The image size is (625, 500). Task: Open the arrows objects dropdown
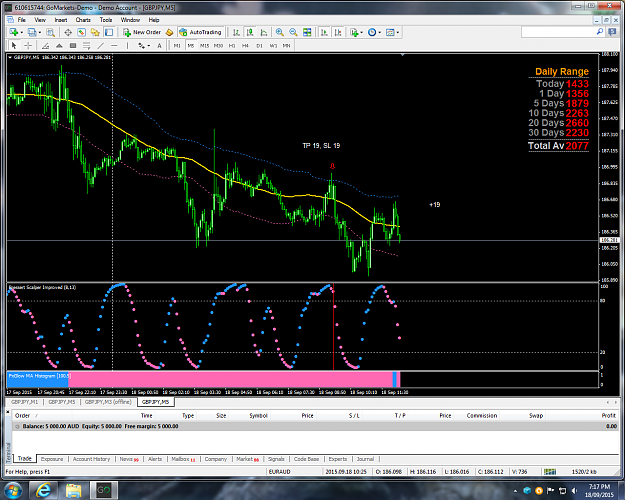[x=143, y=45]
